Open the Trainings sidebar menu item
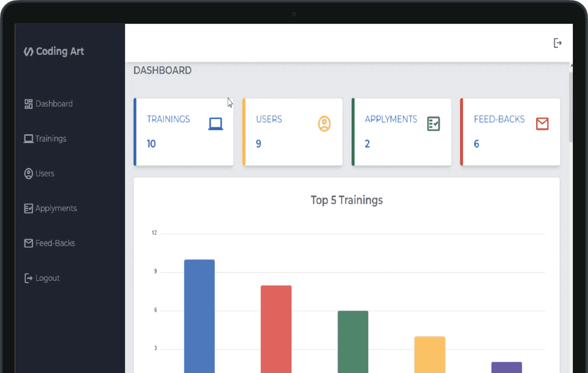Image resolution: width=588 pixels, height=373 pixels. tap(45, 138)
